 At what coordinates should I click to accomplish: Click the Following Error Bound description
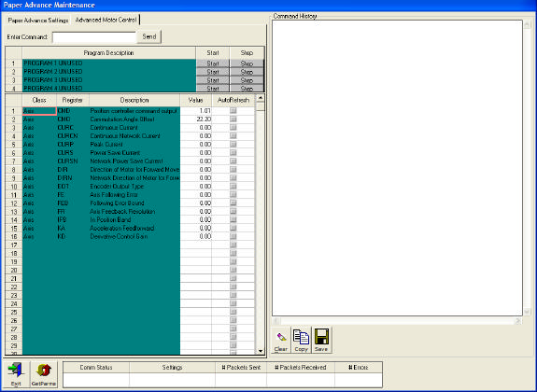(x=134, y=203)
